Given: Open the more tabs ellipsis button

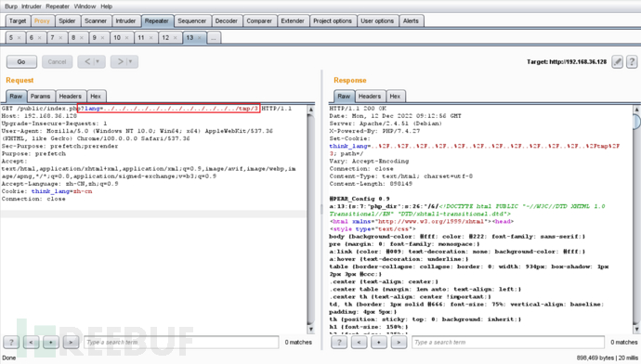Looking at the screenshot, I should pyautogui.click(x=214, y=37).
